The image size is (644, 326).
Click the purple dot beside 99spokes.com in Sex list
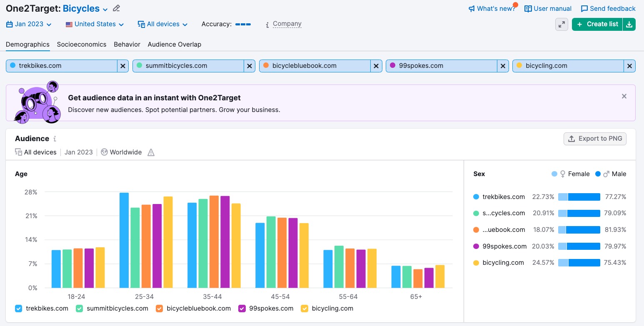pyautogui.click(x=477, y=246)
